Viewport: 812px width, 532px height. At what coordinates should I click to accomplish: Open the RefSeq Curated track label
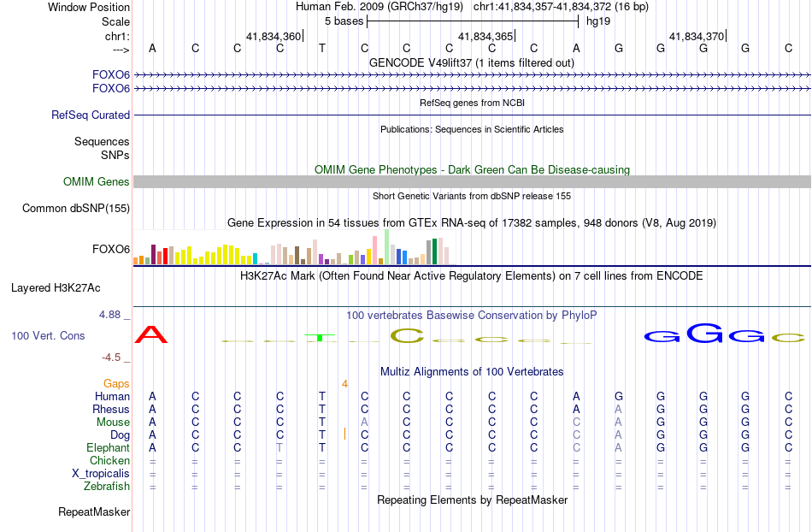[91, 115]
